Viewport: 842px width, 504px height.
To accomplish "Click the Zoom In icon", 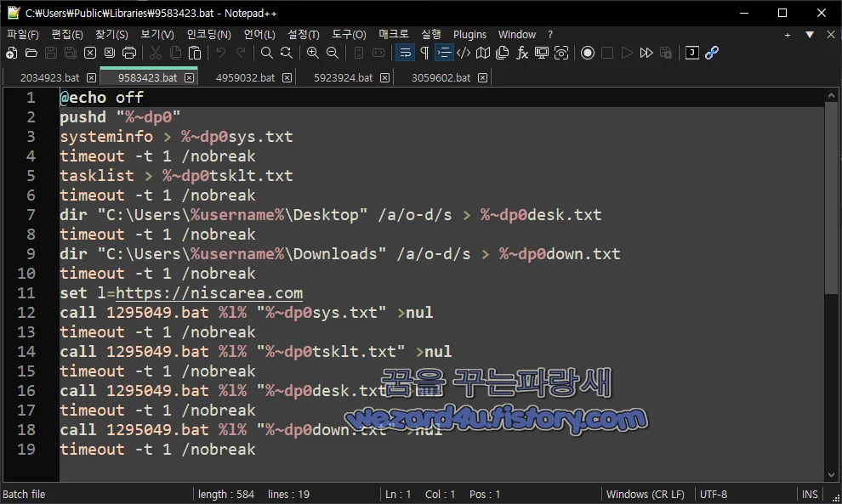I will coord(312,53).
